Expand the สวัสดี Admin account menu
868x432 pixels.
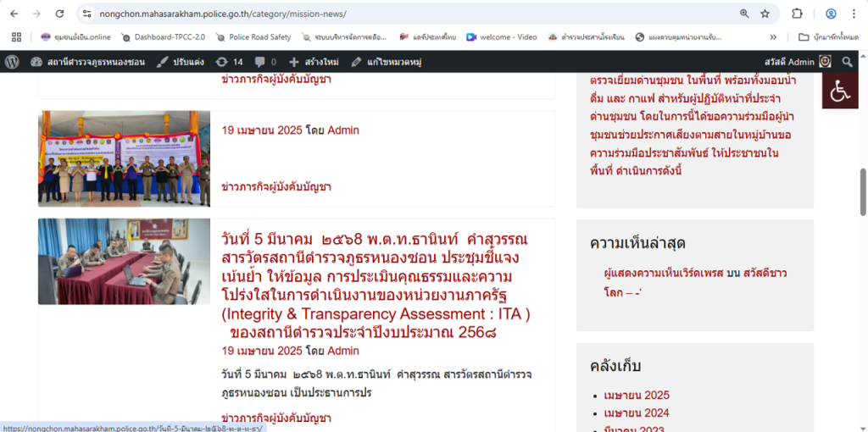[x=797, y=62]
